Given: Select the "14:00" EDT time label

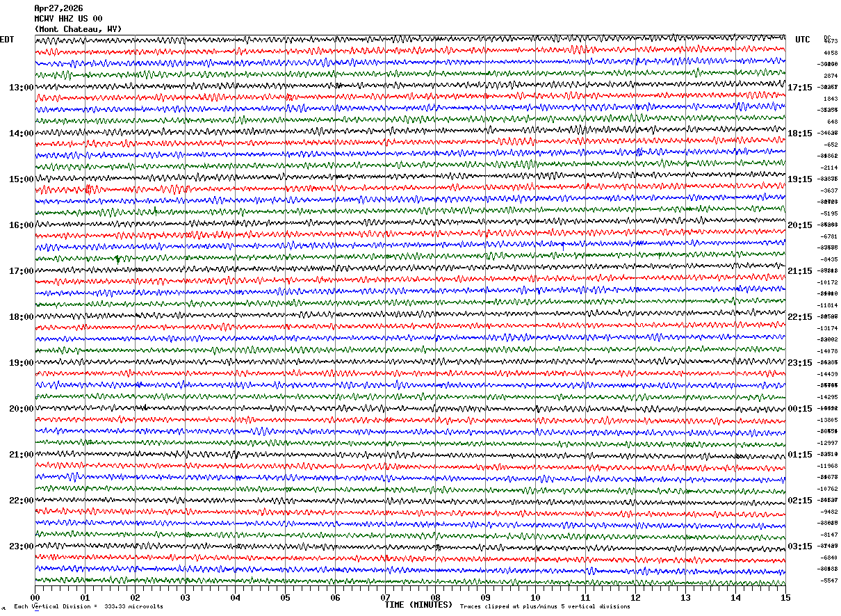Looking at the screenshot, I should (x=22, y=133).
